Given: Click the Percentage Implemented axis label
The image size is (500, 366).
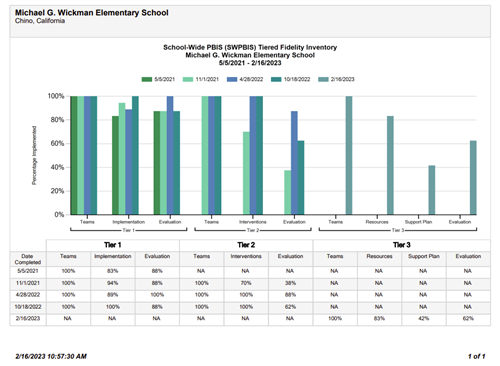Looking at the screenshot, I should click(x=34, y=155).
